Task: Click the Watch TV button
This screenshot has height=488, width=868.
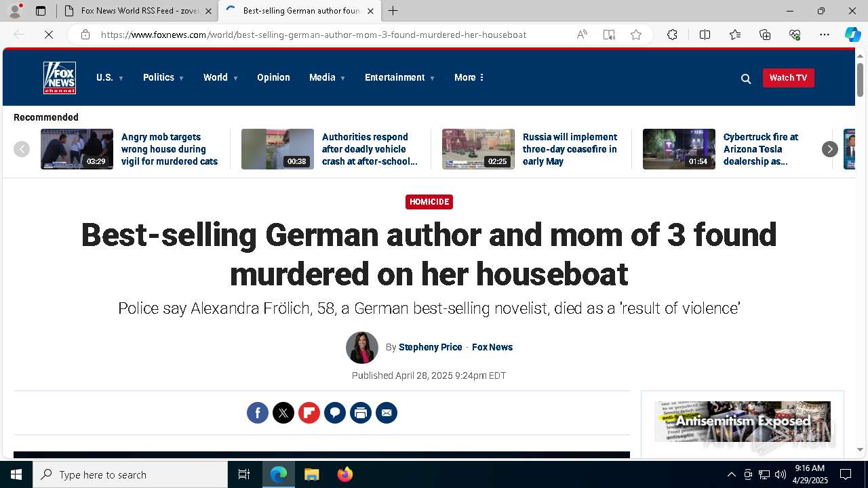Action: click(788, 78)
